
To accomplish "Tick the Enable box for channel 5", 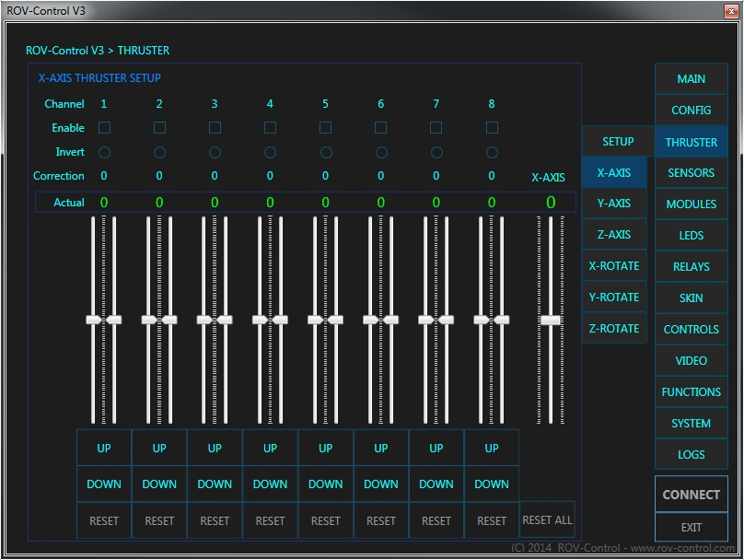I will point(325,127).
